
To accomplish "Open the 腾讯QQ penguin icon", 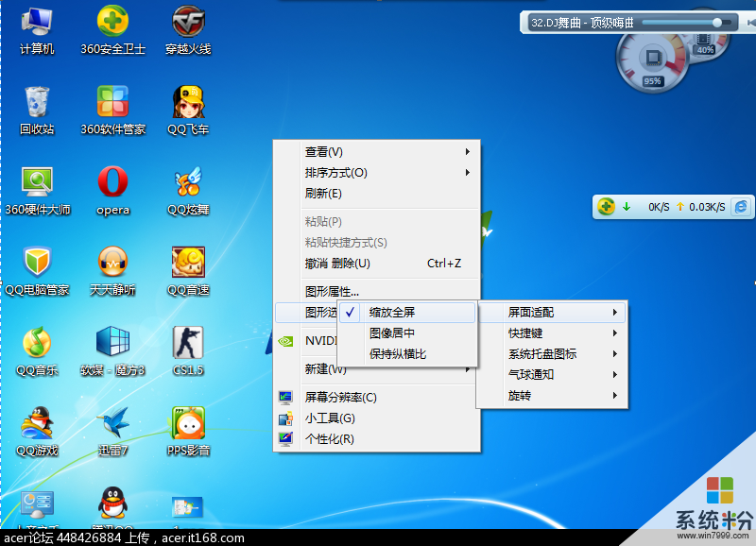I will point(112,503).
